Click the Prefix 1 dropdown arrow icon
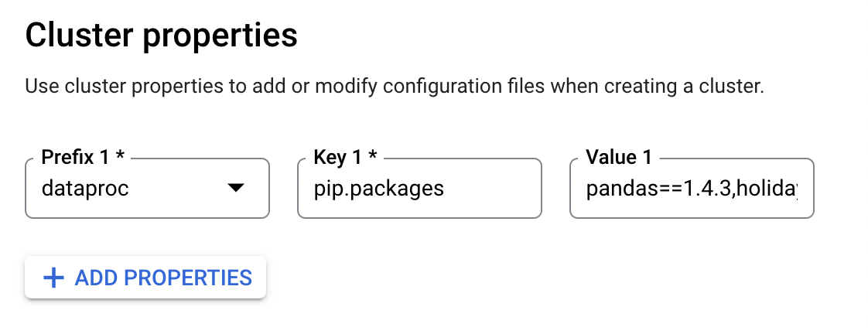Image resolution: width=868 pixels, height=334 pixels. [235, 188]
